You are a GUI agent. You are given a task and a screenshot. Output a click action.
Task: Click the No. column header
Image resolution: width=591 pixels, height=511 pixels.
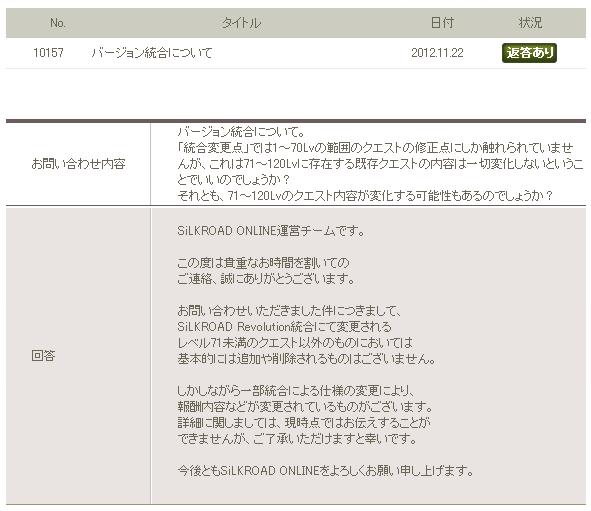point(58,23)
